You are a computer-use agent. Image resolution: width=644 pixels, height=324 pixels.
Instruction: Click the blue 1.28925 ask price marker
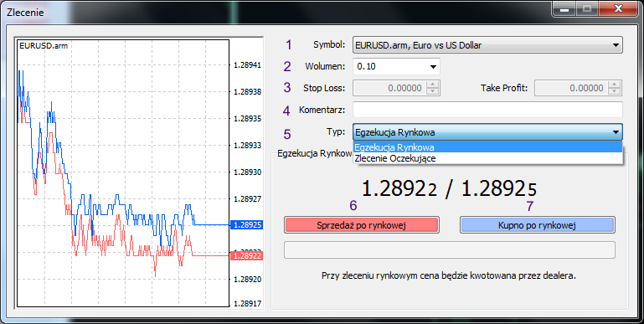pyautogui.click(x=245, y=225)
